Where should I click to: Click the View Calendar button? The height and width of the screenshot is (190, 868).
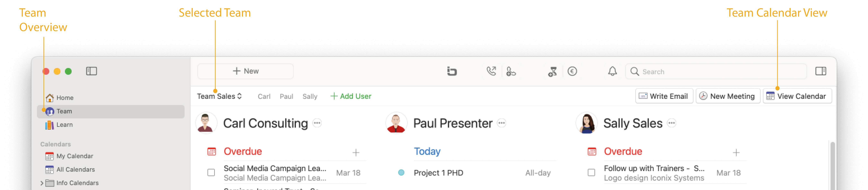[797, 96]
